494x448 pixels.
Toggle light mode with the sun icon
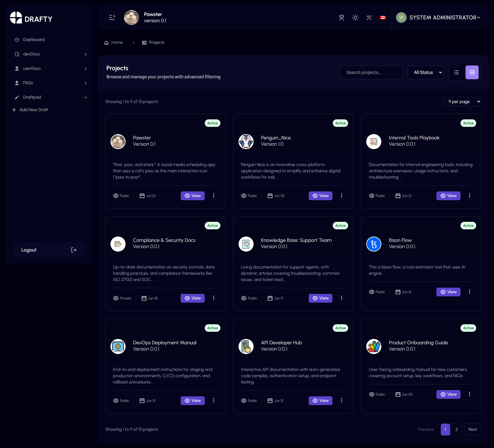click(x=355, y=18)
